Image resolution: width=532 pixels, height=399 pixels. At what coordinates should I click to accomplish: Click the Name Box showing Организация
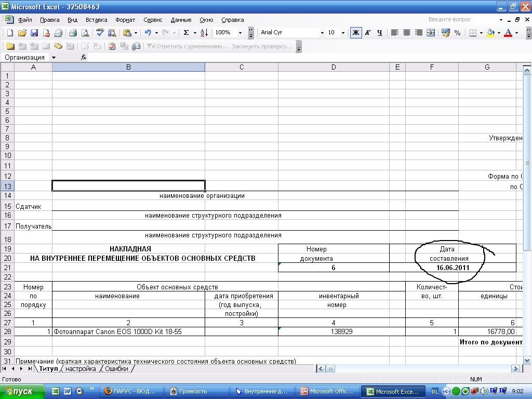pos(25,58)
